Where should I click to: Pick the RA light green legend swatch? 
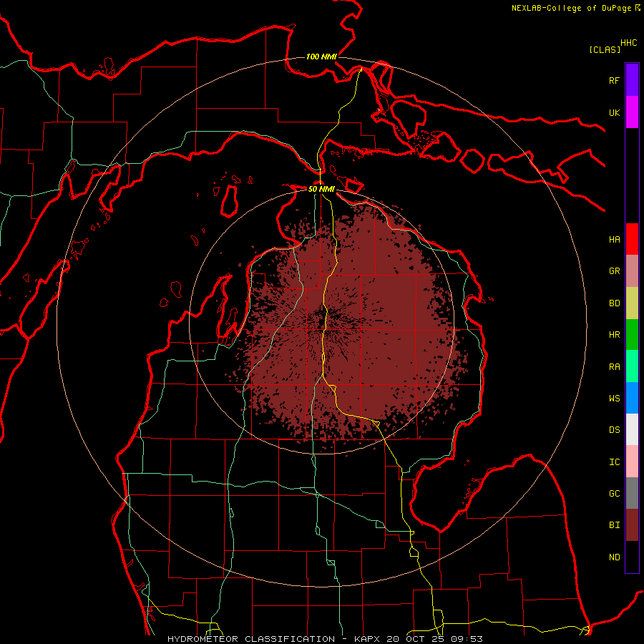(x=632, y=366)
